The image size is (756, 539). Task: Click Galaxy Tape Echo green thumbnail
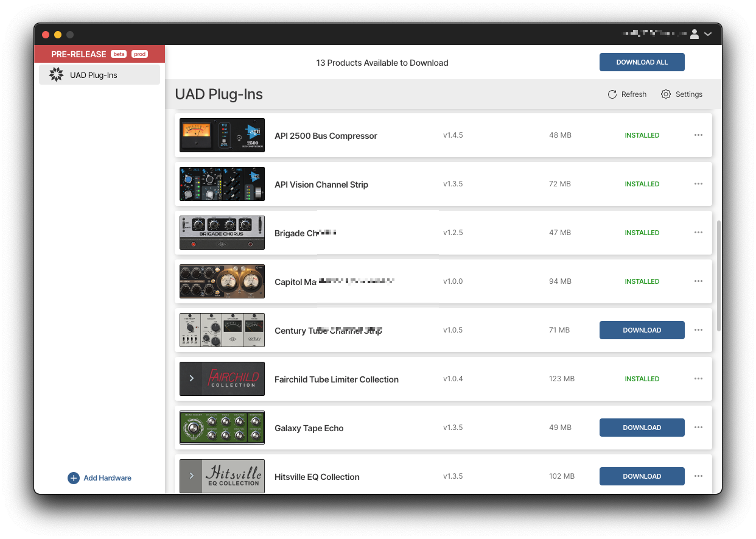pos(222,428)
